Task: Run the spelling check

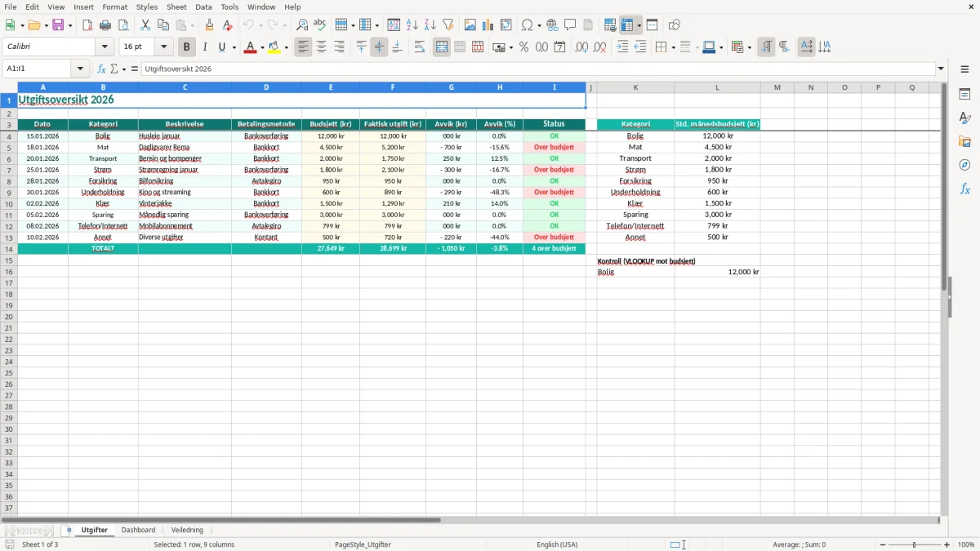Action: [320, 25]
